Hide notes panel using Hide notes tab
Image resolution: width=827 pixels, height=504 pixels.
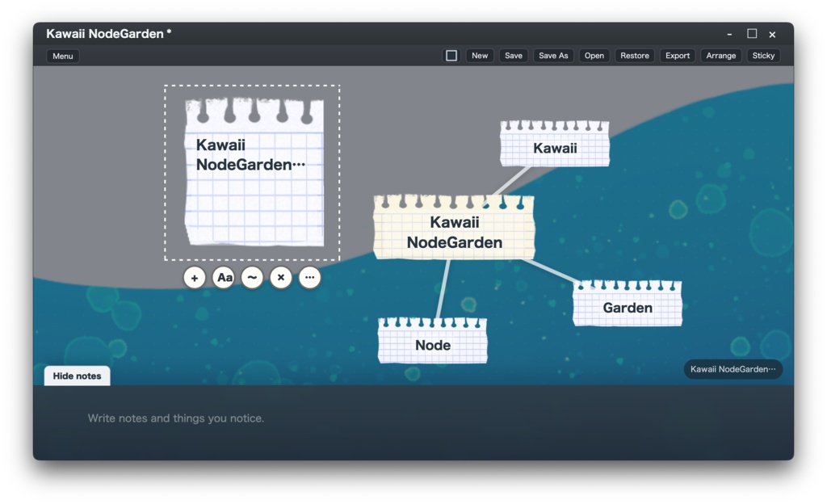(77, 376)
